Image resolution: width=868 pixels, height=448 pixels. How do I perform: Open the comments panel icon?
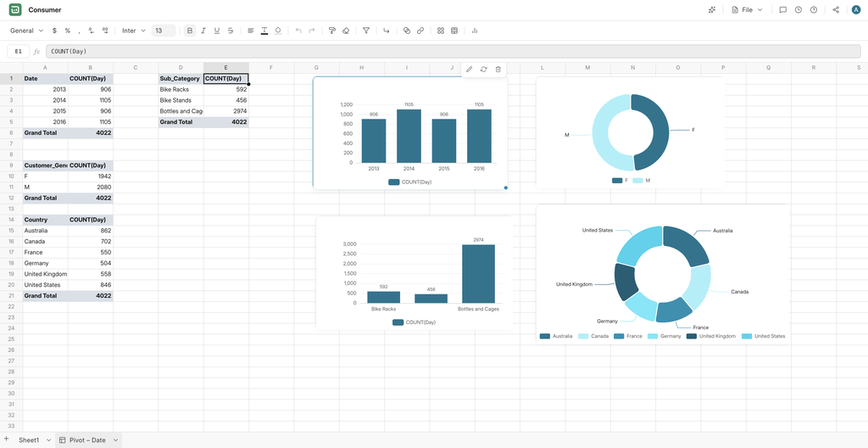pyautogui.click(x=782, y=10)
